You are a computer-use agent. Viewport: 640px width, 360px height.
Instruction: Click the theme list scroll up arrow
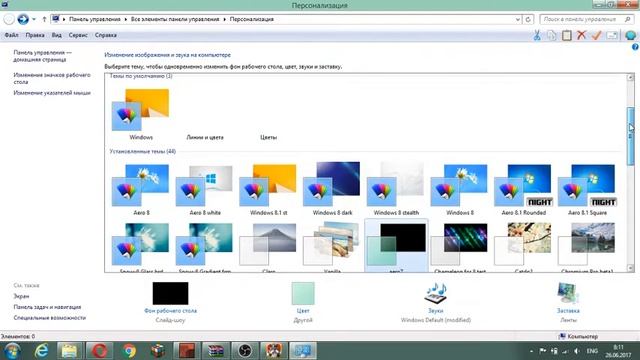631,77
